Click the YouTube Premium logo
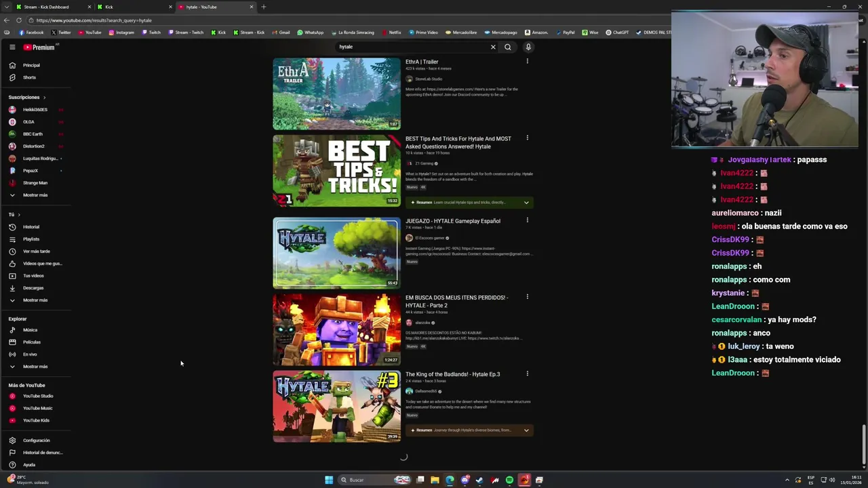 39,47
